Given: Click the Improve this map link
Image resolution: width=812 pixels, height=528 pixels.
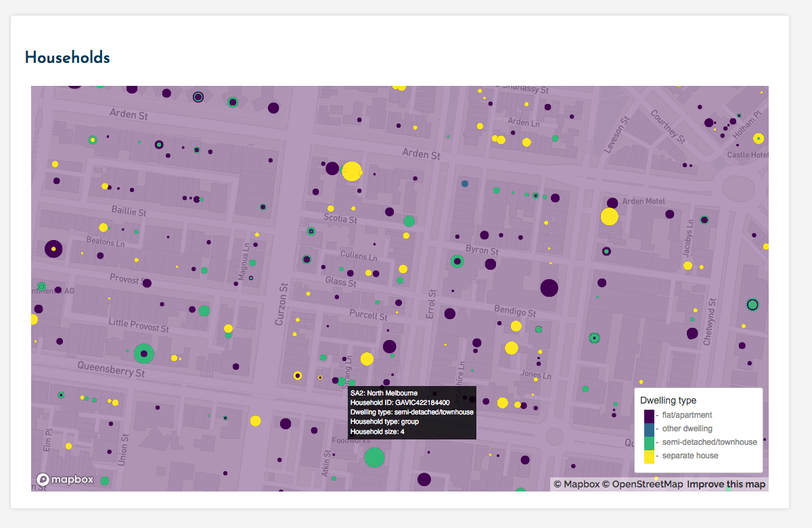Looking at the screenshot, I should point(726,484).
